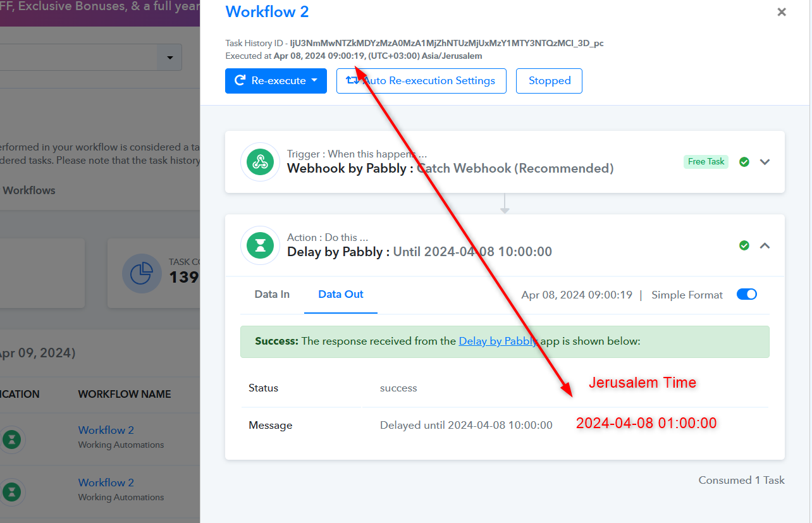The width and height of the screenshot is (812, 523).
Task: Open the Re-execute dropdown button
Action: (x=276, y=81)
